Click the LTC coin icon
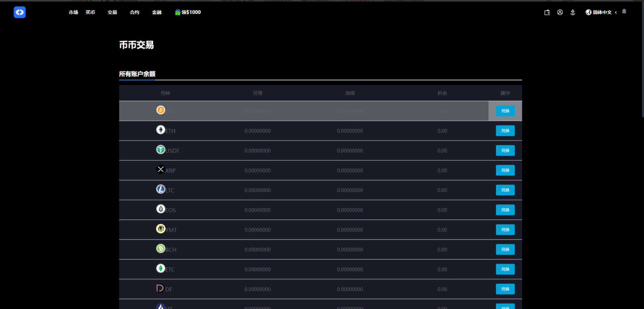Viewport: 644px width, 309px height. coord(161,189)
